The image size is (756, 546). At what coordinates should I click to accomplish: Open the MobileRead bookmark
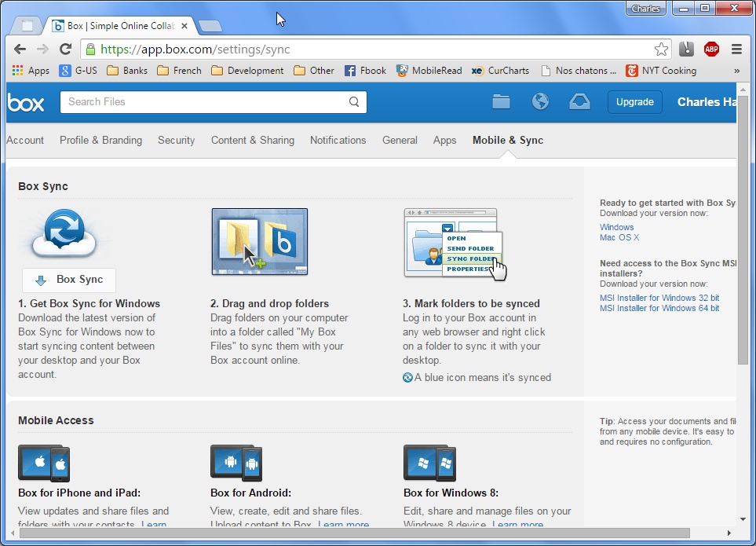[429, 71]
